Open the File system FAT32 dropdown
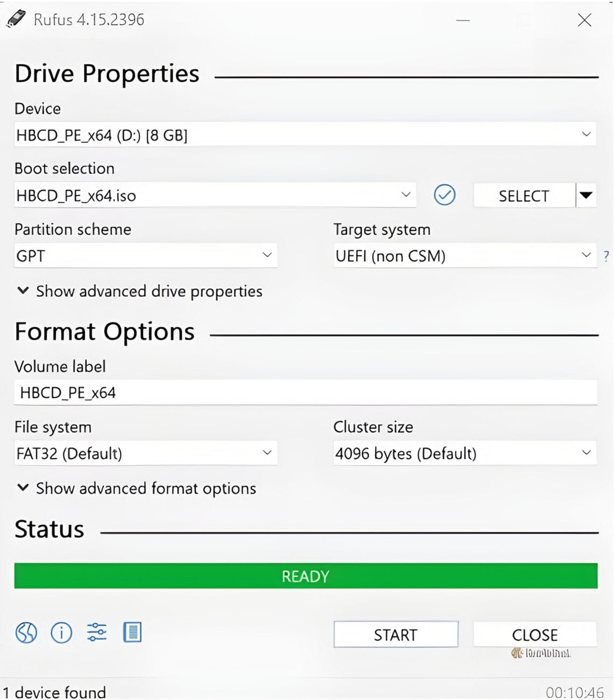This screenshot has height=700, width=614. point(146,453)
